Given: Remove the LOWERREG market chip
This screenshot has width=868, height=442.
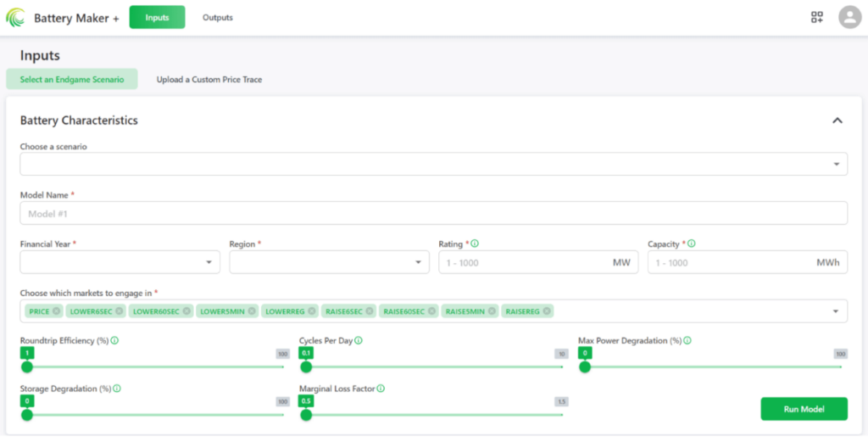Looking at the screenshot, I should pos(313,311).
